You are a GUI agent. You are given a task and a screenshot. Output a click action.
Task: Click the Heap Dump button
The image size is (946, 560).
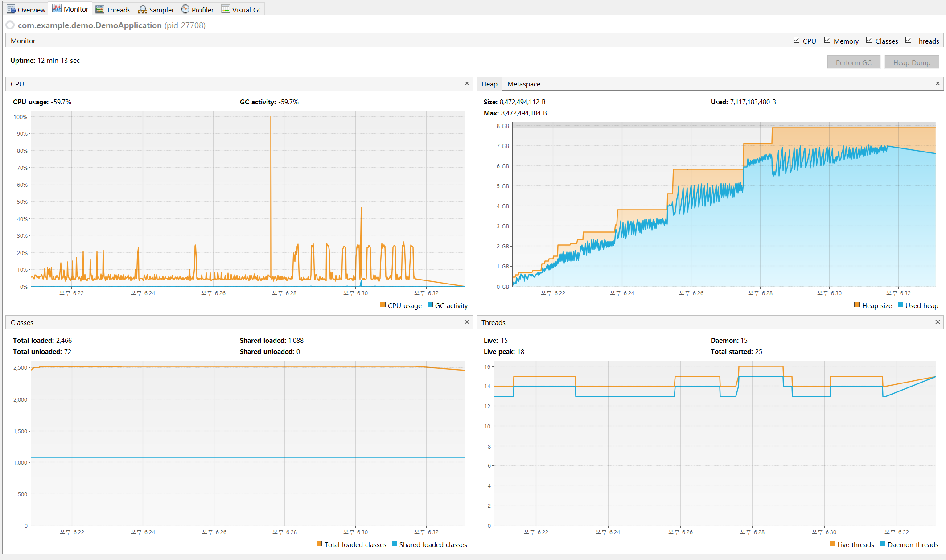click(911, 62)
